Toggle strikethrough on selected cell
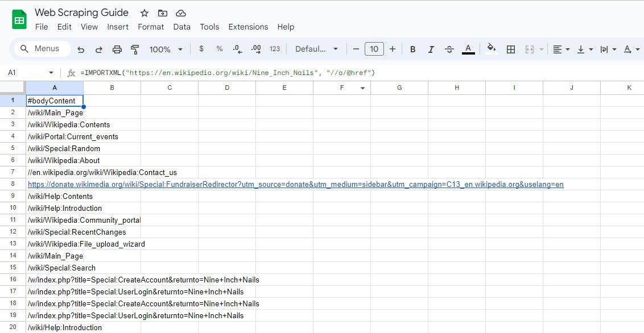This screenshot has width=644, height=333. [x=449, y=49]
